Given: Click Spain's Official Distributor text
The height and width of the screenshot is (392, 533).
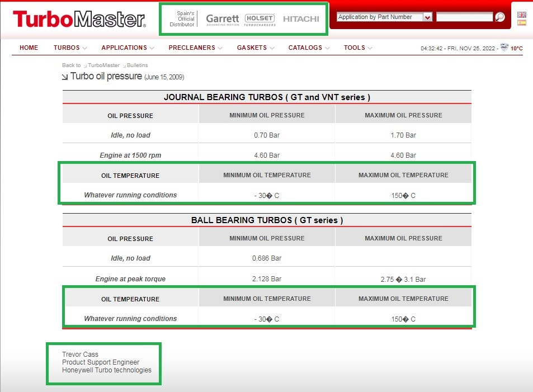Looking at the screenshot, I should tap(182, 19).
